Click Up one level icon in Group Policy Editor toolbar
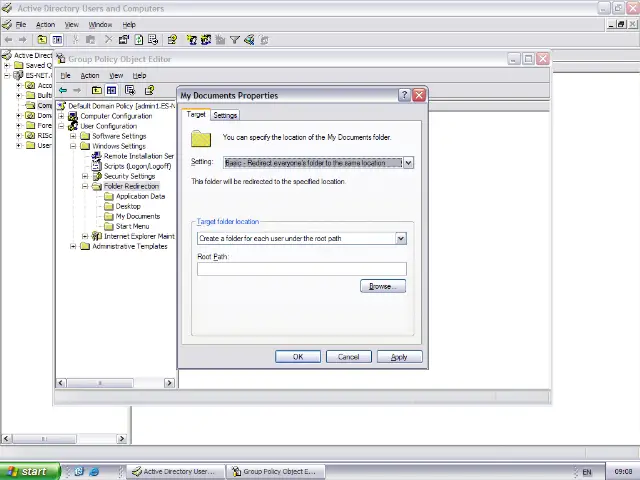Image resolution: width=640 pixels, height=480 pixels. click(97, 90)
